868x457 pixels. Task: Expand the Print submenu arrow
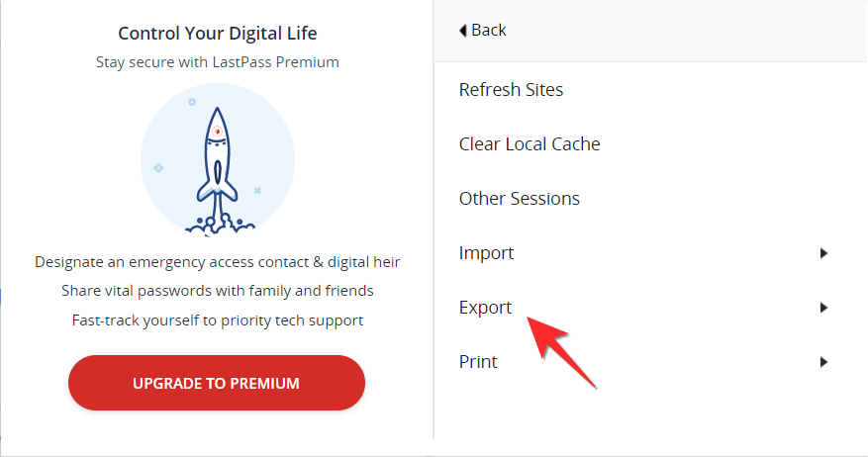tap(823, 362)
